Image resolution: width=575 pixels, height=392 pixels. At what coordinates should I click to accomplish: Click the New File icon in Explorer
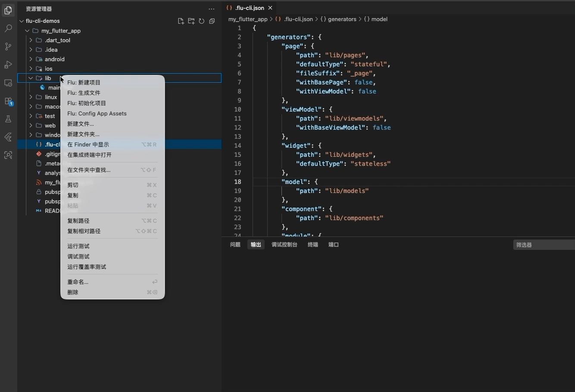pyautogui.click(x=181, y=21)
